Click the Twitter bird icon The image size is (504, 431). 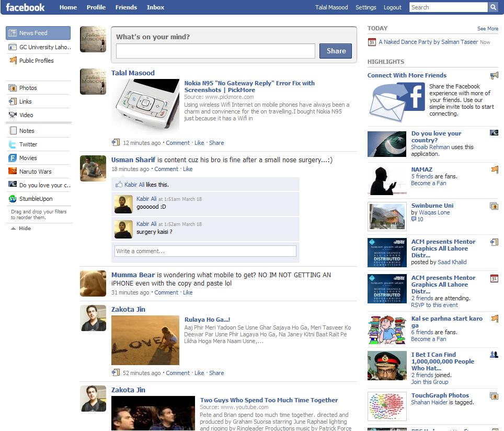pyautogui.click(x=13, y=144)
